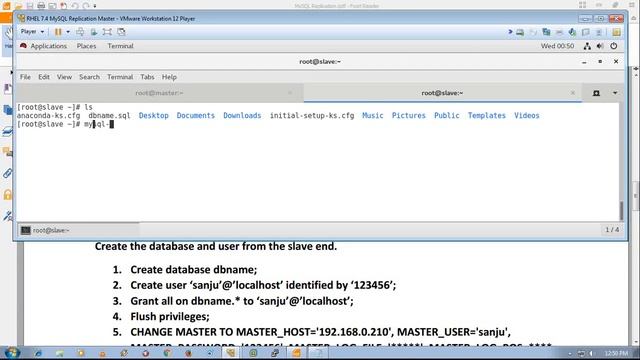Click the Windows taskbar clock

(616, 353)
